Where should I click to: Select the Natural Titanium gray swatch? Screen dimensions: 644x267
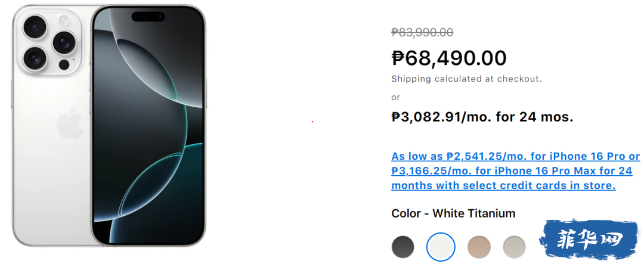coord(514,246)
